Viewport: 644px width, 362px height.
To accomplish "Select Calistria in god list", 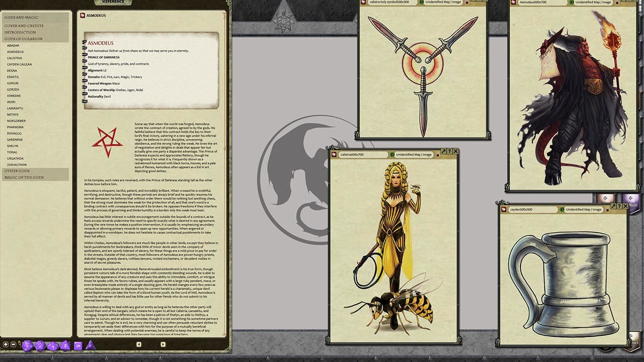I will pyautogui.click(x=15, y=58).
